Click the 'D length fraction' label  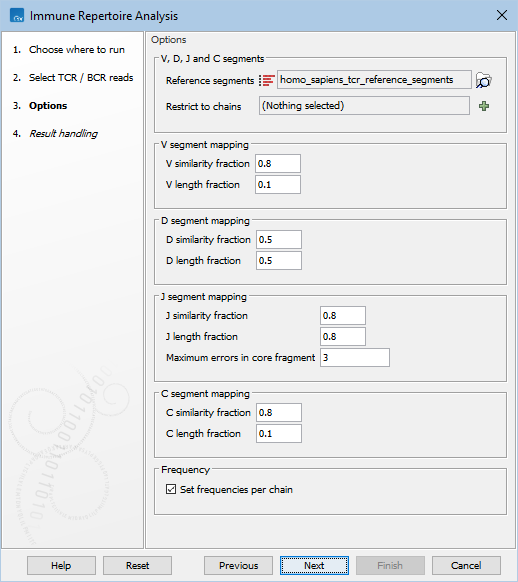pyautogui.click(x=203, y=261)
